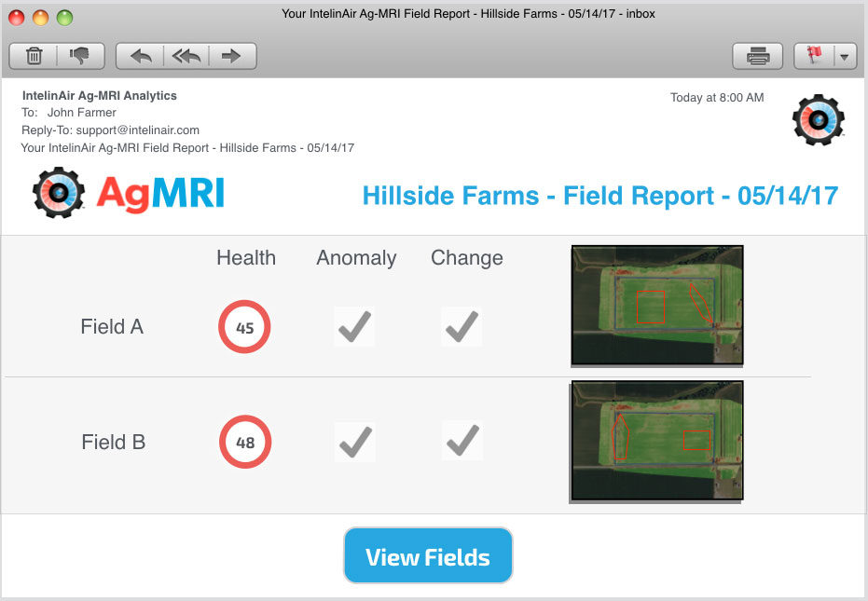Close the email window with red button
The image size is (868, 601).
17,18
